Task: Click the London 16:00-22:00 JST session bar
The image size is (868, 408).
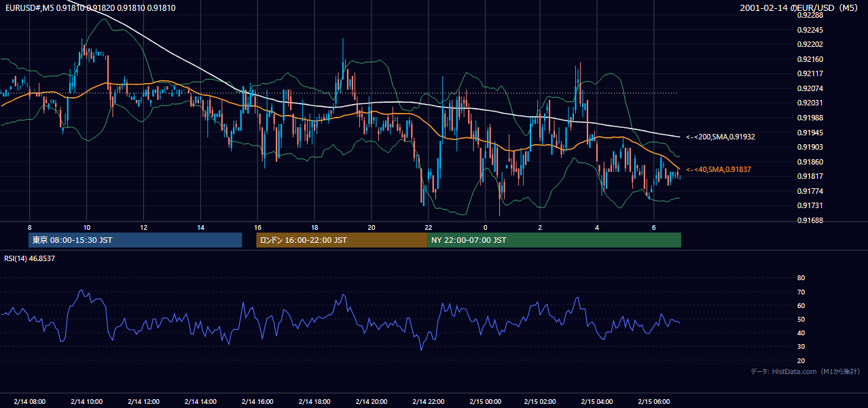Action: (342, 240)
